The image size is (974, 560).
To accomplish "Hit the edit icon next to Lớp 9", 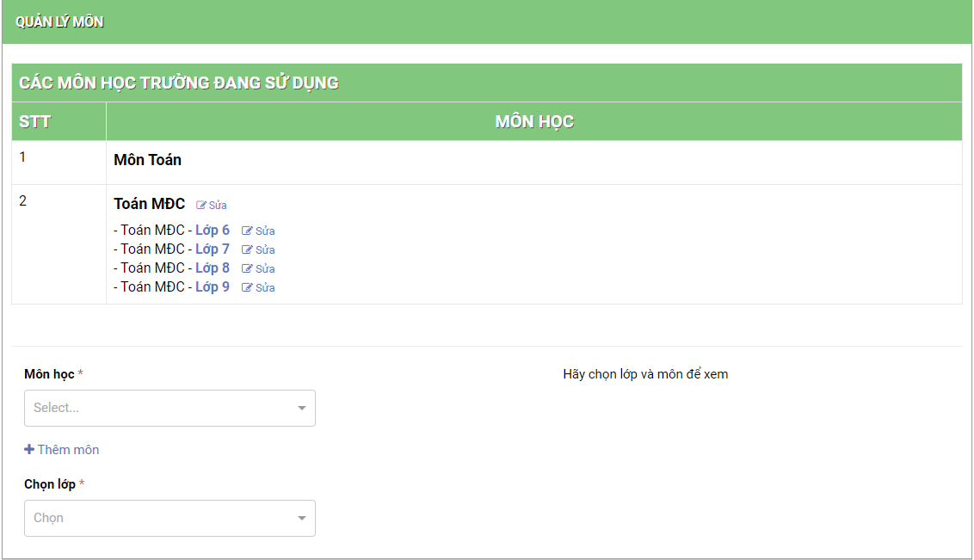I will [x=248, y=288].
